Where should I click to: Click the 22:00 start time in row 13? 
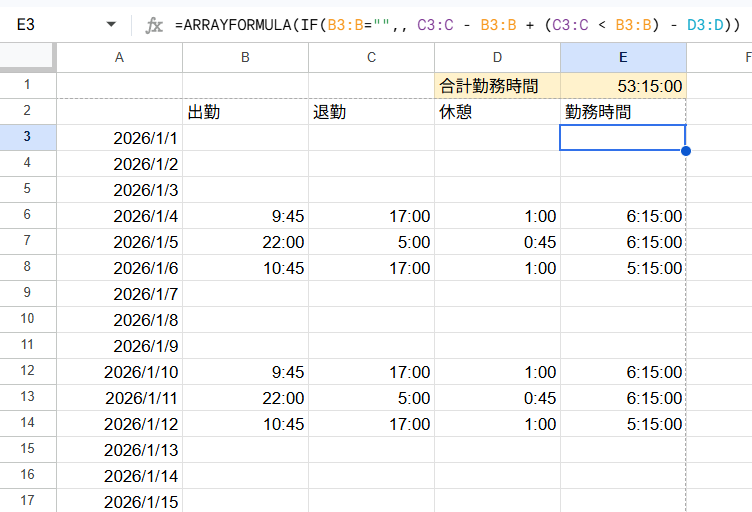click(x=246, y=397)
